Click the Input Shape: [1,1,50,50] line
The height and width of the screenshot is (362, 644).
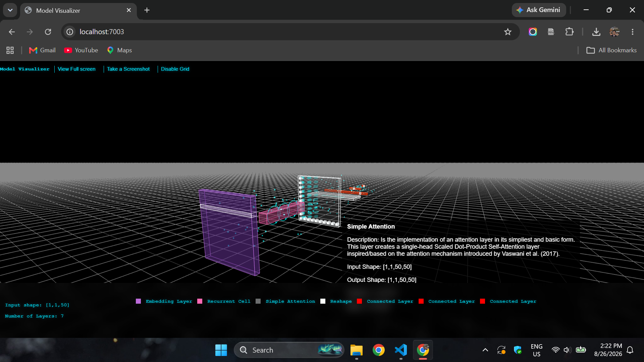point(379,267)
